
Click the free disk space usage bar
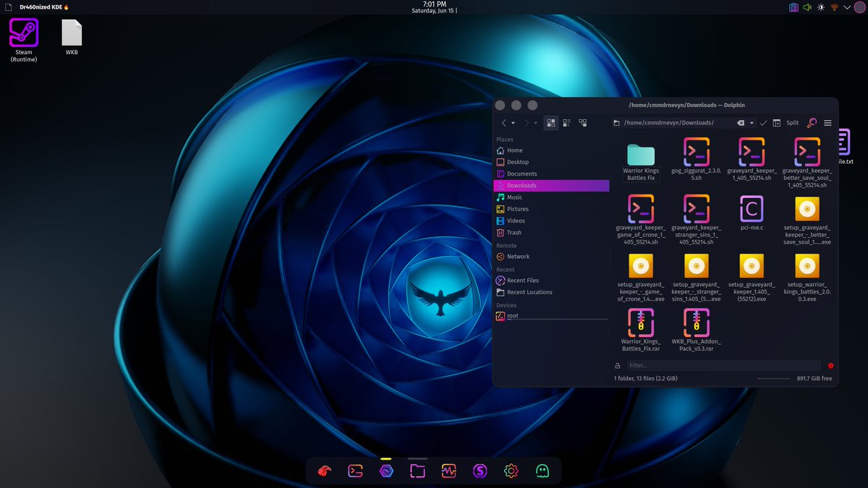774,379
